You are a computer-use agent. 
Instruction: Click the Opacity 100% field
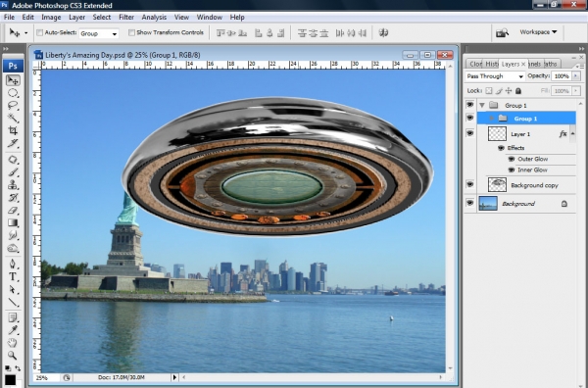(x=562, y=76)
